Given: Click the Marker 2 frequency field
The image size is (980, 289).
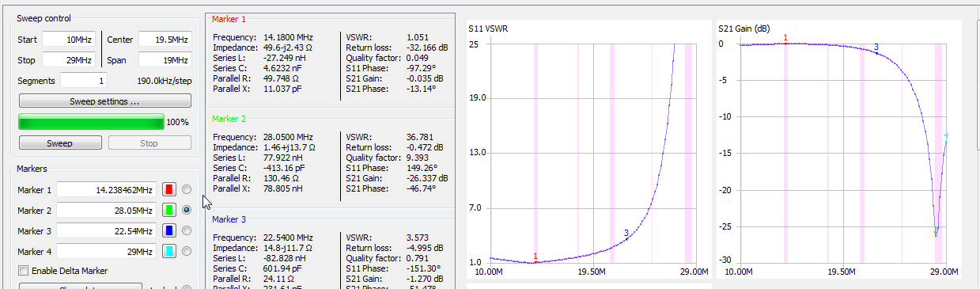Looking at the screenshot, I should click(107, 211).
